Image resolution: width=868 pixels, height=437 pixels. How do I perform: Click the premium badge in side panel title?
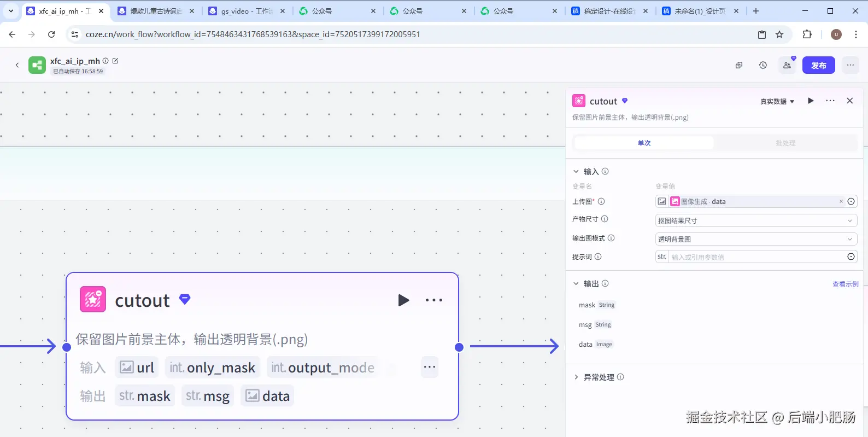[625, 101]
